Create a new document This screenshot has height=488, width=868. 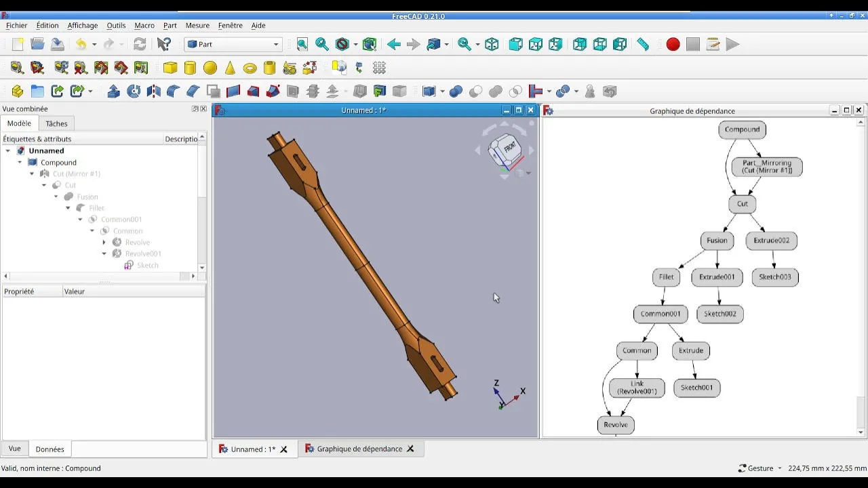pyautogui.click(x=18, y=44)
